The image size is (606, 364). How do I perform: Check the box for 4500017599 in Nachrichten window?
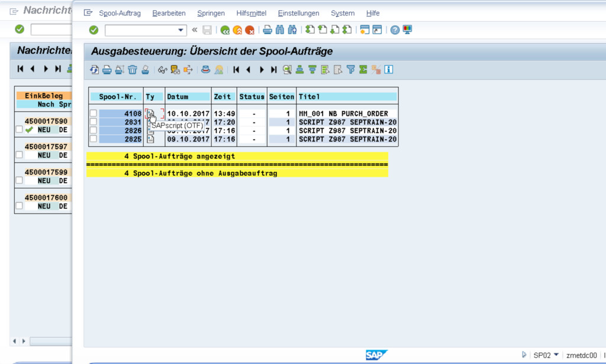click(19, 180)
